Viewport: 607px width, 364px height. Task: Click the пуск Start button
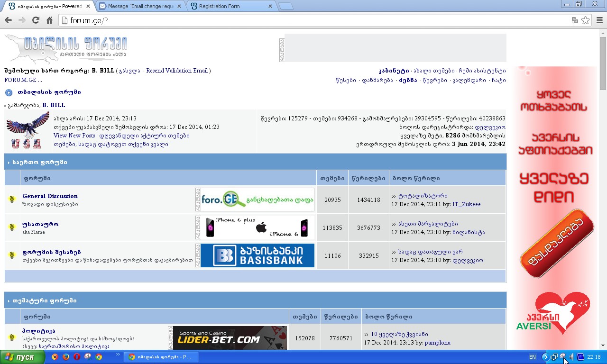[21, 357]
